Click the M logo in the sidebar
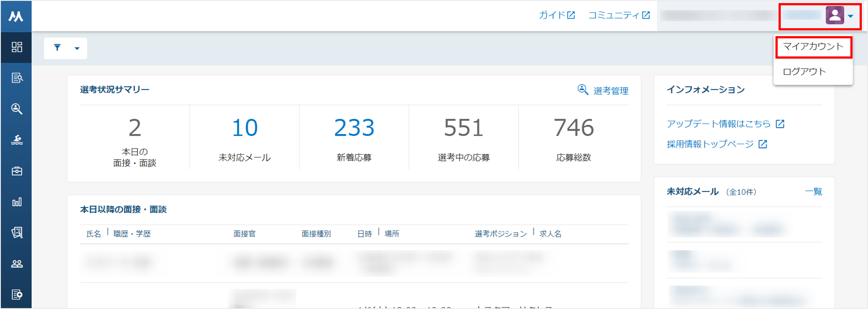 click(16, 16)
